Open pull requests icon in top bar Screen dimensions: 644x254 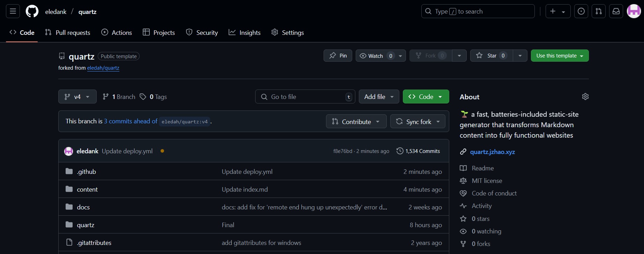pos(599,11)
